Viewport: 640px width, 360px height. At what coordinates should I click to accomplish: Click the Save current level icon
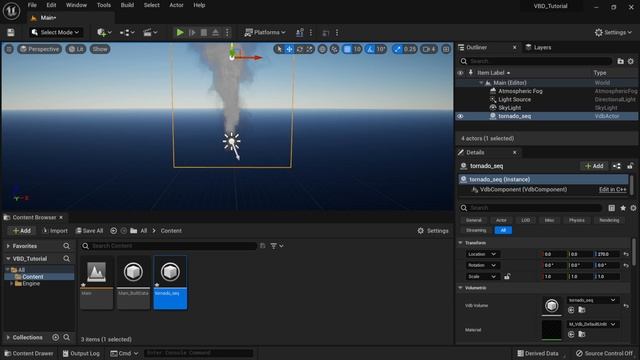(x=11, y=32)
